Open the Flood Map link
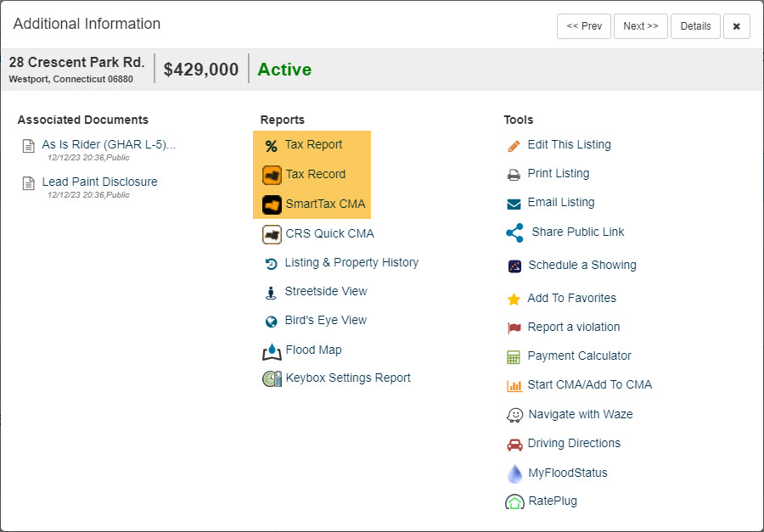764x532 pixels. coord(314,350)
